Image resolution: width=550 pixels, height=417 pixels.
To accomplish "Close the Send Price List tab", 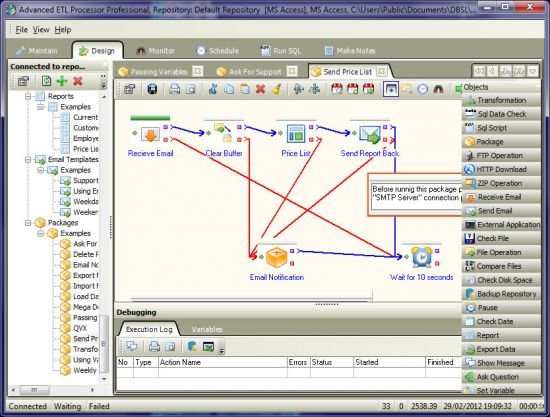I will click(381, 72).
